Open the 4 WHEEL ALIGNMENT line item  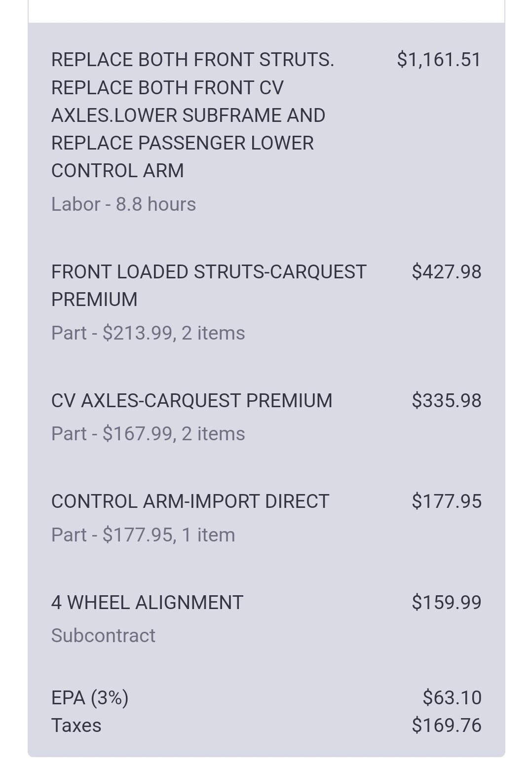tap(147, 603)
